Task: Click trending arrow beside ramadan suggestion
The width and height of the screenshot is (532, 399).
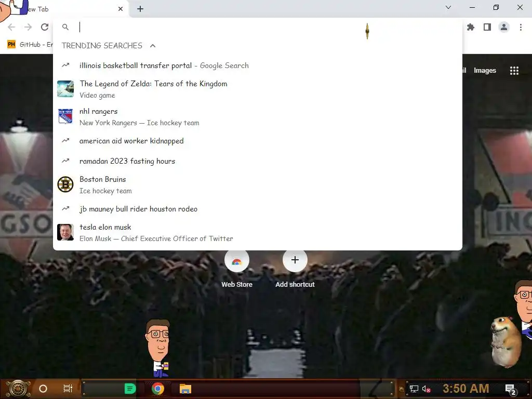Action: 65,161
